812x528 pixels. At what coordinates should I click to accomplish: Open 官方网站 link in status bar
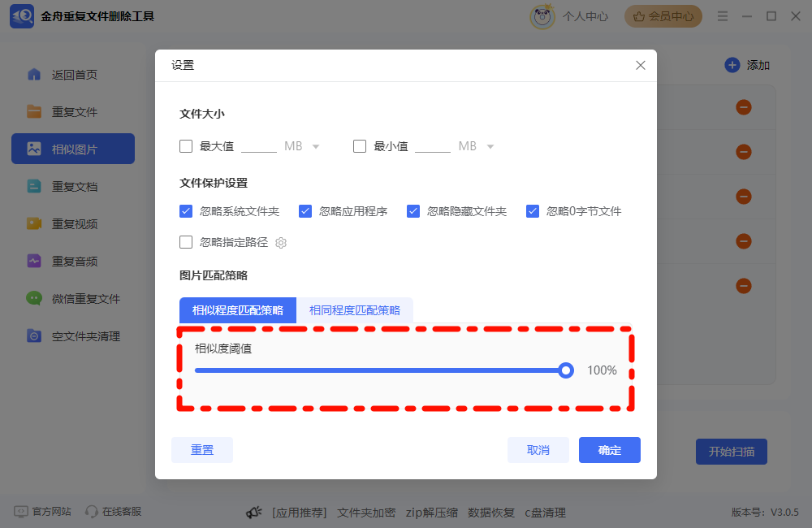pyautogui.click(x=42, y=512)
